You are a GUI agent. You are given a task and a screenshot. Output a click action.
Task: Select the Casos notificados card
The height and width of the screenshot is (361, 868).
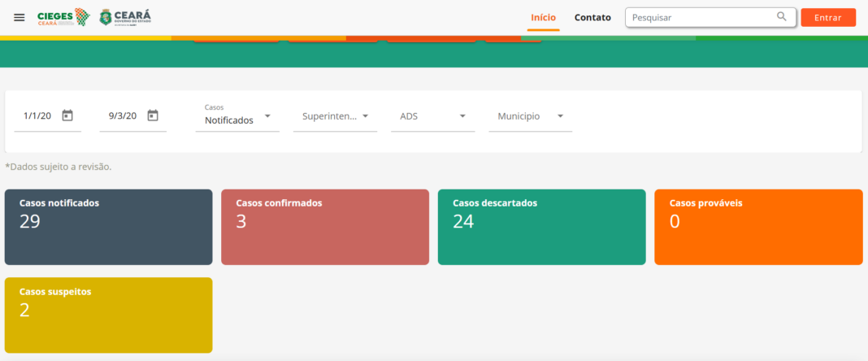click(x=108, y=227)
